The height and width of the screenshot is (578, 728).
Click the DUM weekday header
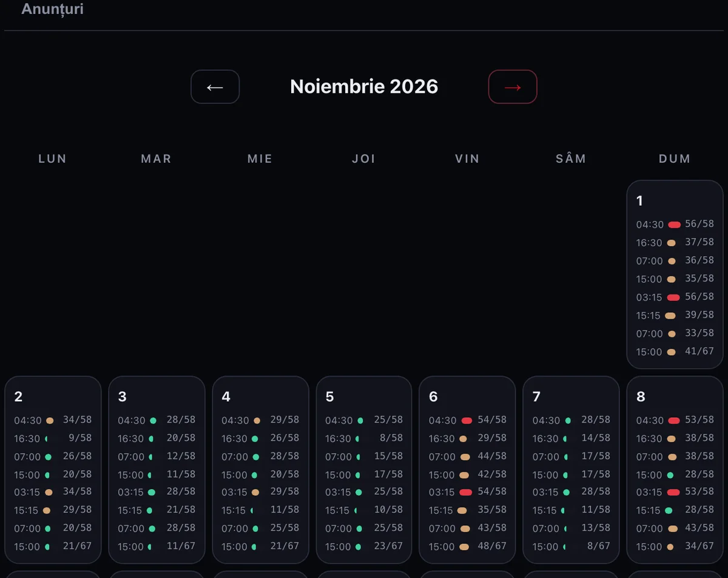(675, 158)
